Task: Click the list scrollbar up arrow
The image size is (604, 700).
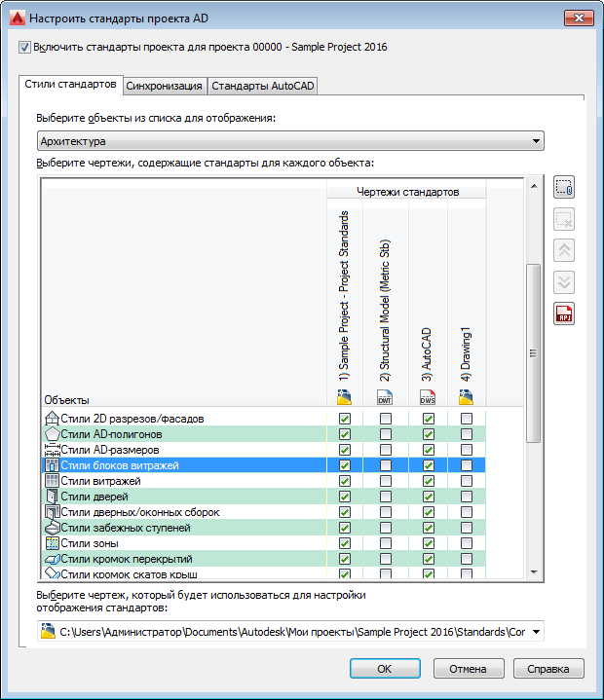Action: click(534, 186)
